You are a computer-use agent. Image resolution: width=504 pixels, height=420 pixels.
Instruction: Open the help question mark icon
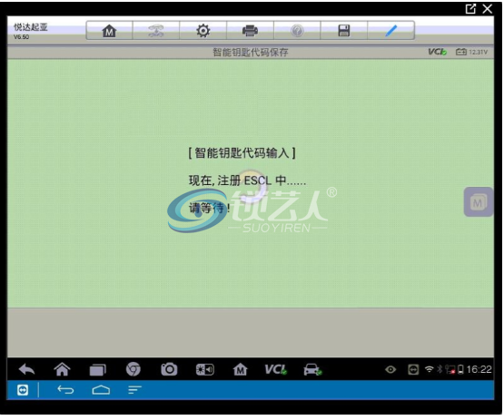(297, 31)
